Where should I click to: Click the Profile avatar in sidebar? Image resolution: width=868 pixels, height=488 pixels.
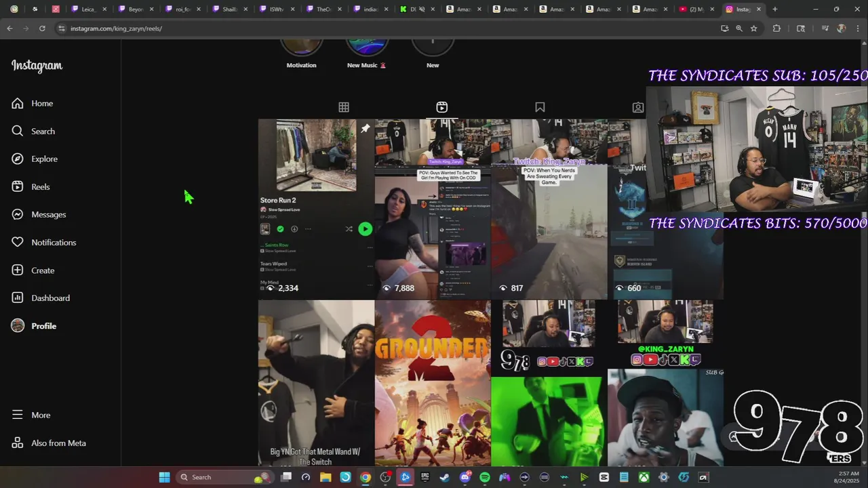[18, 325]
